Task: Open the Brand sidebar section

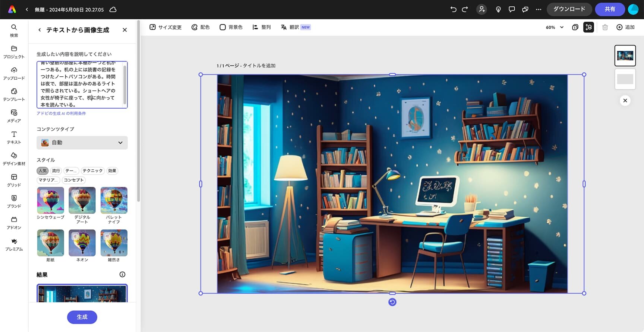Action: pyautogui.click(x=14, y=202)
